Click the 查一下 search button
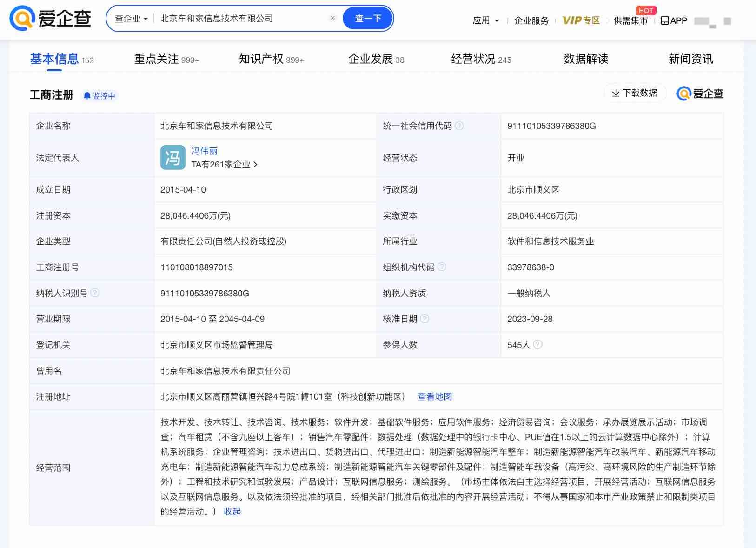756x548 pixels. 368,19
